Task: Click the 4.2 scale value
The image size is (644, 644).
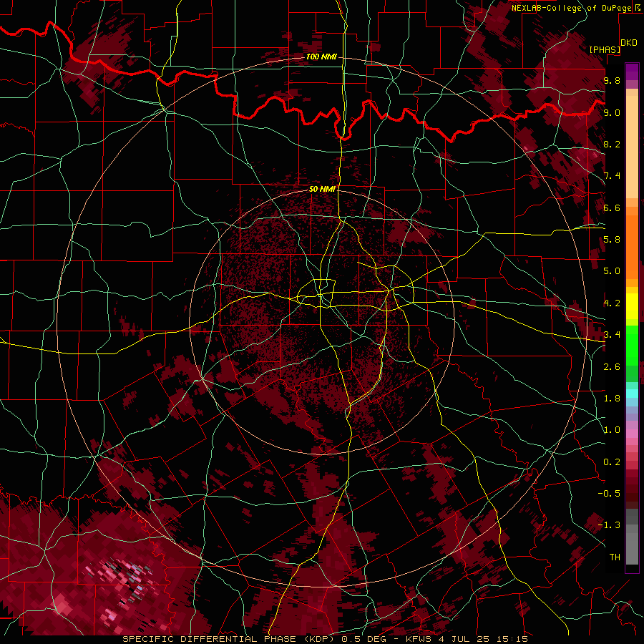Action: point(612,303)
